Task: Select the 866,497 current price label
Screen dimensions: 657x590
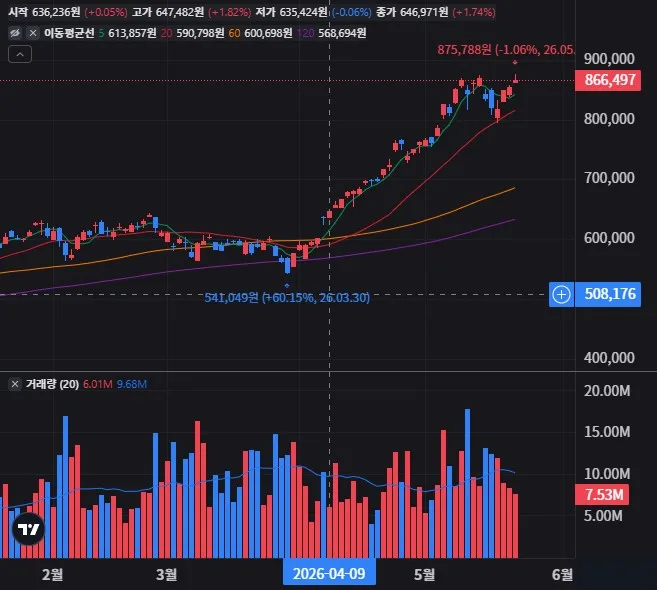Action: pos(608,80)
